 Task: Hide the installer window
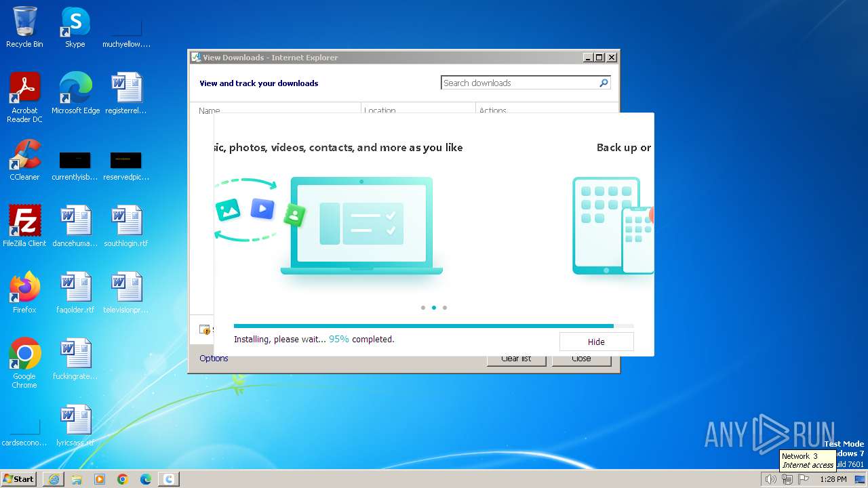pyautogui.click(x=596, y=342)
